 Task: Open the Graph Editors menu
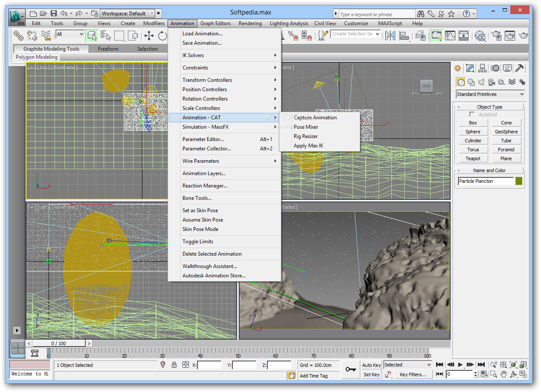pyautogui.click(x=215, y=23)
